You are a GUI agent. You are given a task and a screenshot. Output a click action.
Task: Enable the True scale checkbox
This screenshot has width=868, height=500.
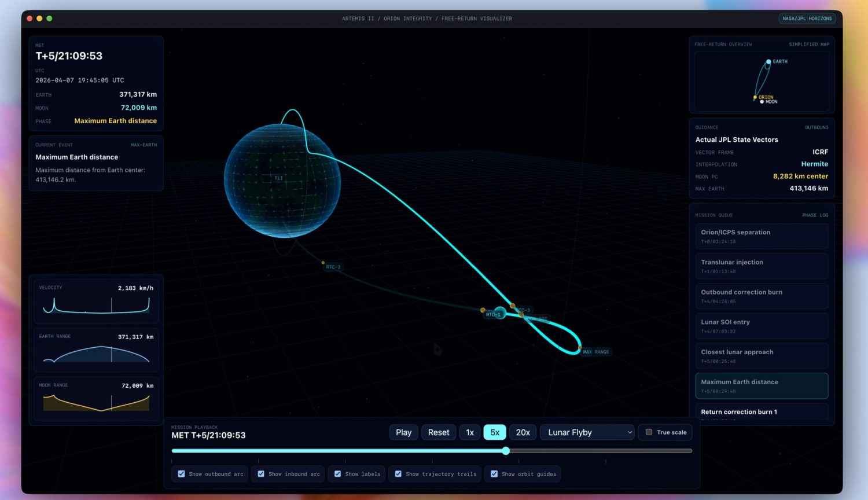tap(649, 432)
